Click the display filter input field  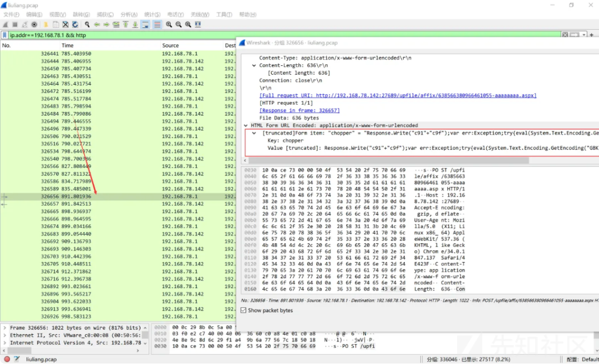pos(285,35)
